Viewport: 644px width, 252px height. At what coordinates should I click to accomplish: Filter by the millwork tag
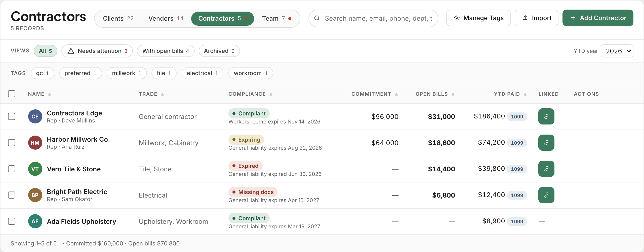pyautogui.click(x=127, y=73)
